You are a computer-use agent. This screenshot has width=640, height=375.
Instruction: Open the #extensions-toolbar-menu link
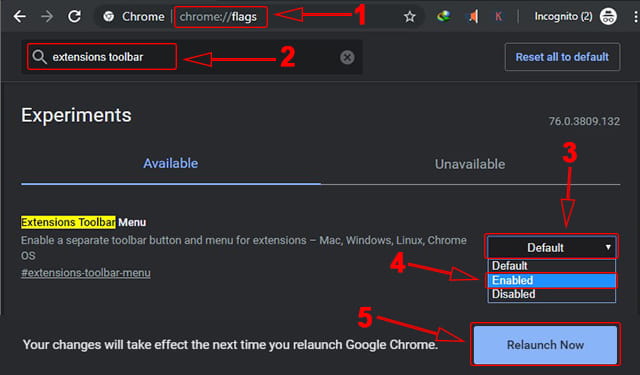point(86,273)
